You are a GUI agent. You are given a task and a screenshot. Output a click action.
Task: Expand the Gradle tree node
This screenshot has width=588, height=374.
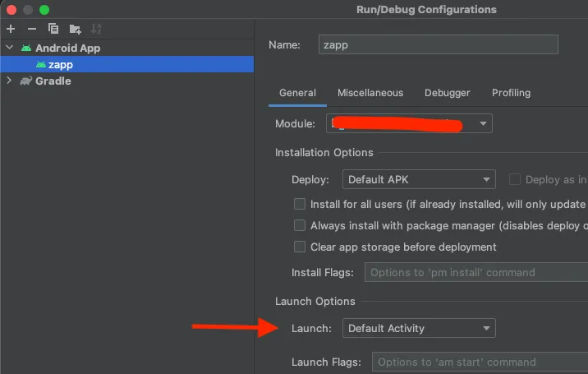[x=9, y=81]
